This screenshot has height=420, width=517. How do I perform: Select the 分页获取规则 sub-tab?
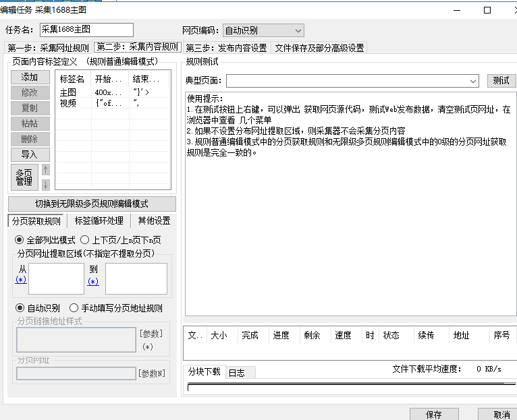(36, 221)
